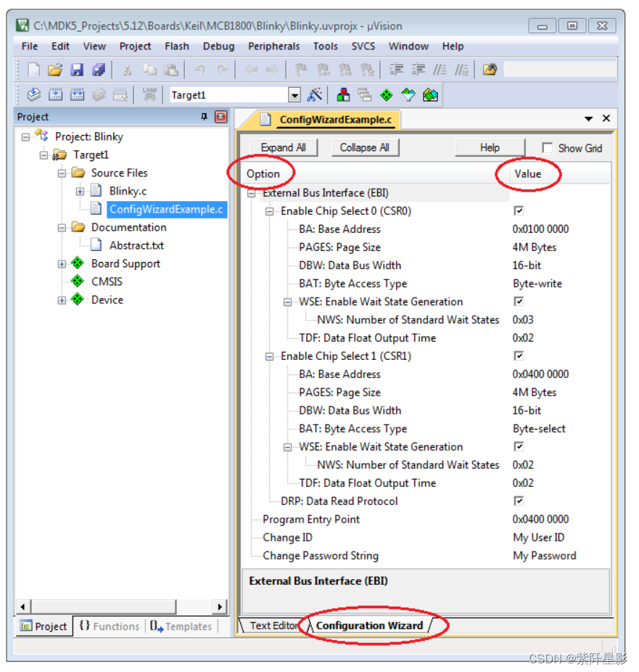Click the Manage Project Items icon
This screenshot has height=672, width=639.
(343, 94)
